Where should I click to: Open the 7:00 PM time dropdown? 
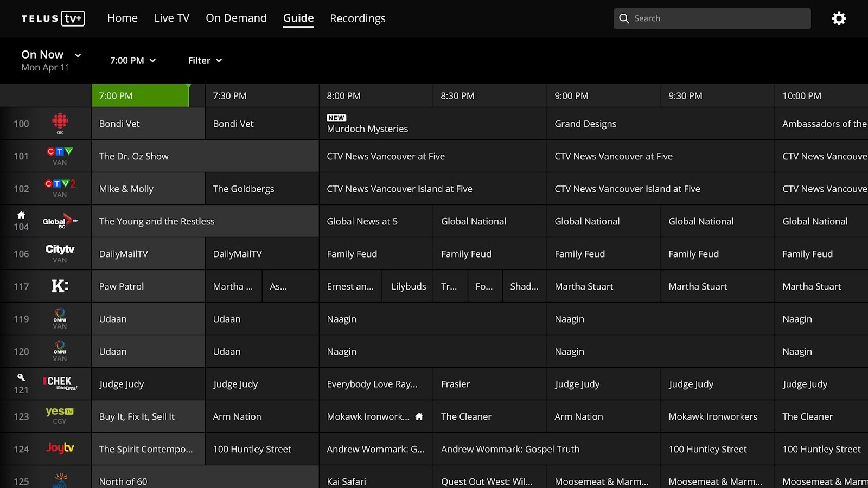133,61
